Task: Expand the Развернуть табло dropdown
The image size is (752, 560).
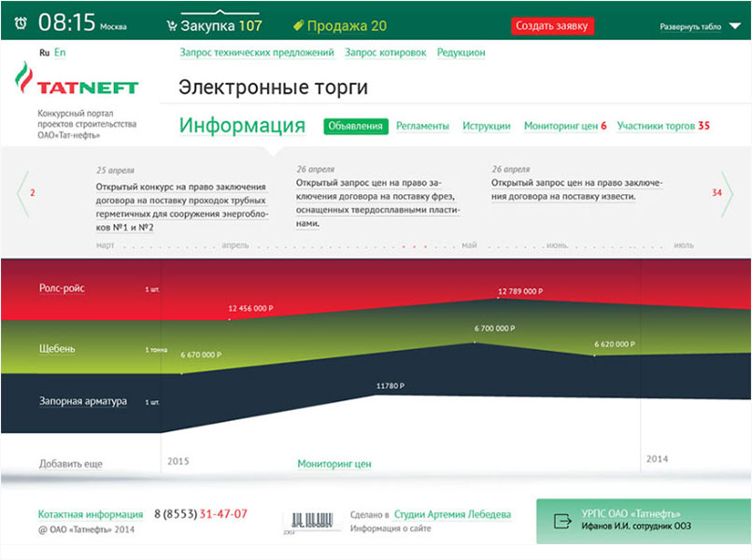Action: click(x=696, y=27)
